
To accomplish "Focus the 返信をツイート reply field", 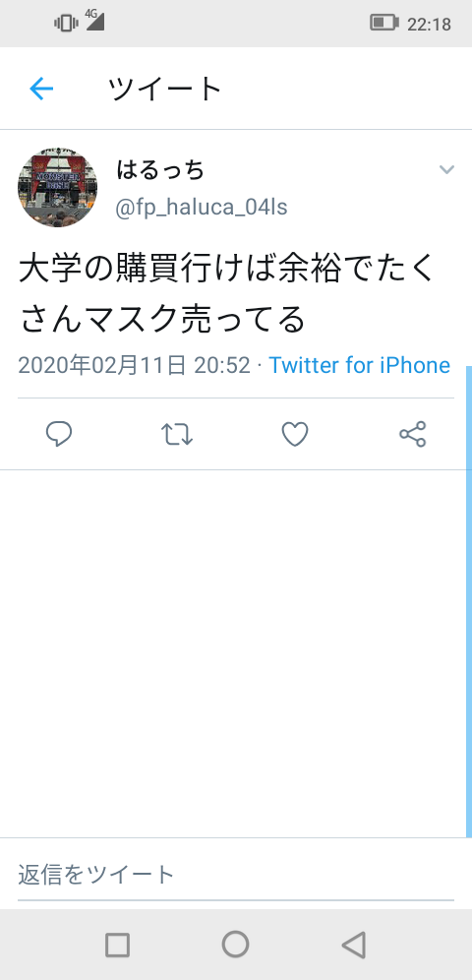I will 236,874.
